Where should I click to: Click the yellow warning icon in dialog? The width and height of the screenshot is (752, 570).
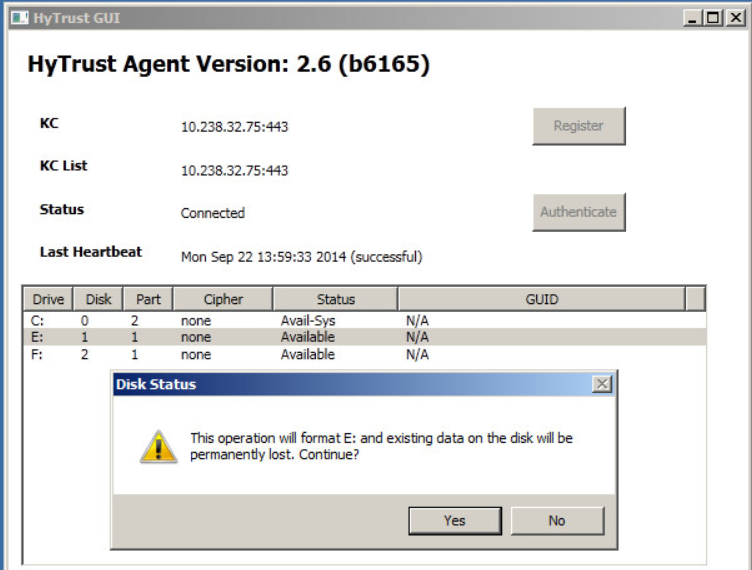click(159, 447)
